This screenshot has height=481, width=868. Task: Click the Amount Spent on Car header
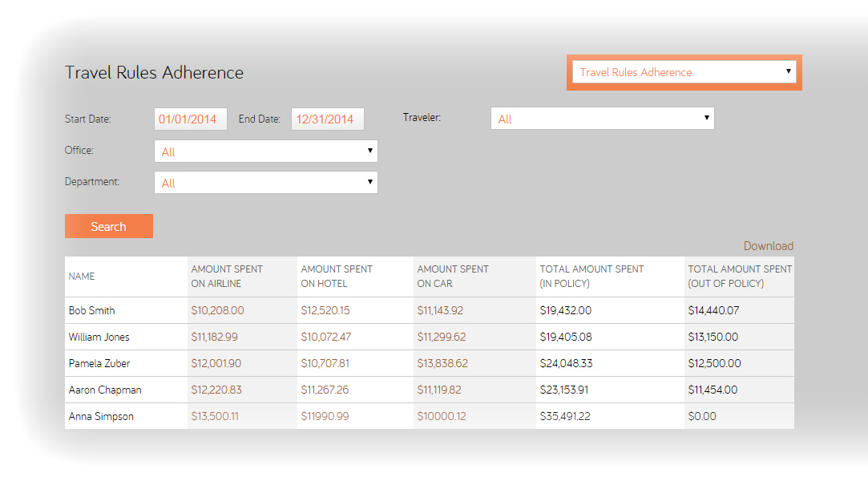click(x=453, y=277)
